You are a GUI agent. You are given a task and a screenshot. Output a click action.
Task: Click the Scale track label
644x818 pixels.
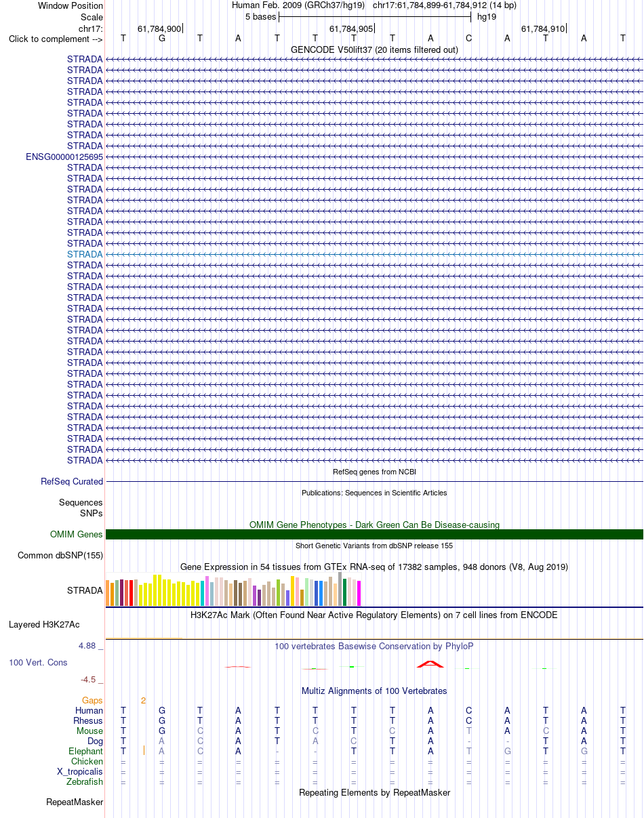pyautogui.click(x=92, y=17)
